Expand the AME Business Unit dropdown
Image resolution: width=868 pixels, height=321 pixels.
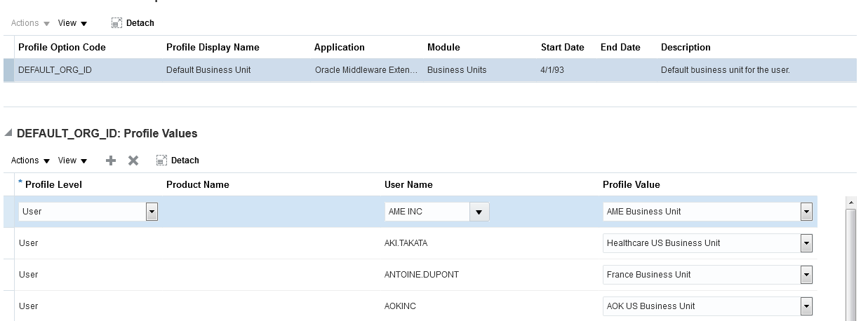[806, 212]
